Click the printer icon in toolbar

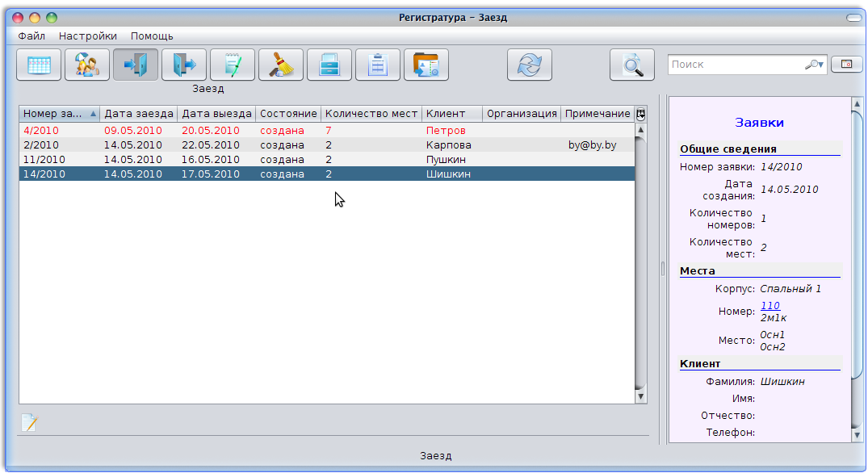pyautogui.click(x=329, y=65)
